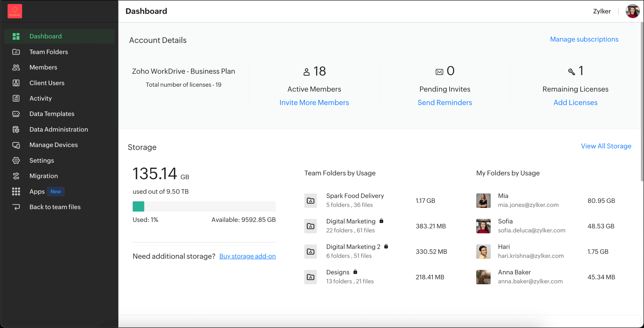Open Manage Devices settings
Viewport: 644px width, 328px height.
(x=54, y=145)
